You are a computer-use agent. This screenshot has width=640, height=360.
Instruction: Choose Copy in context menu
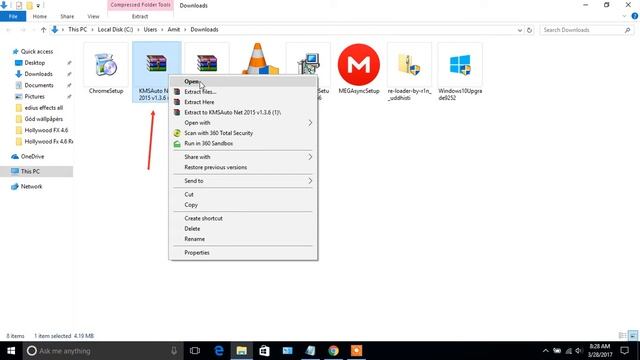coord(243,205)
